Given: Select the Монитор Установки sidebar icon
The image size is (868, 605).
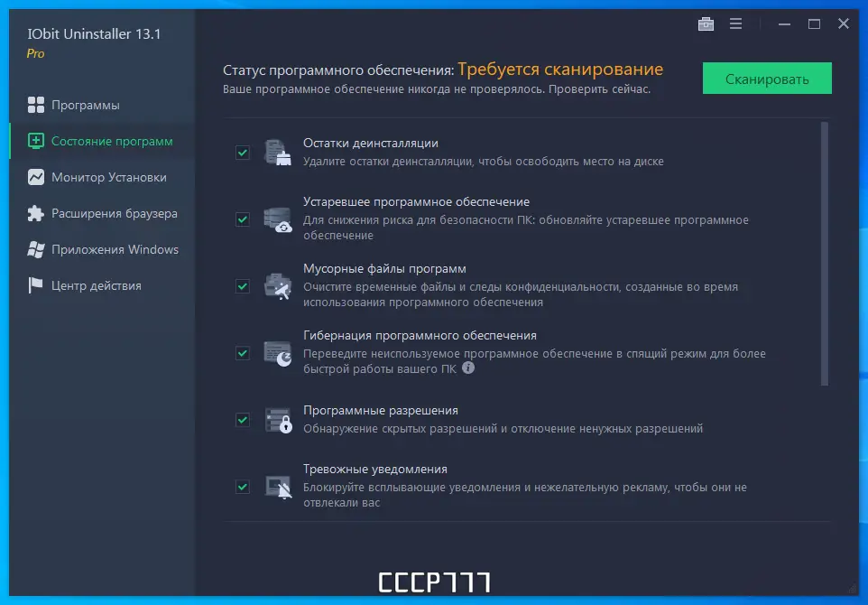Looking at the screenshot, I should click(x=34, y=177).
